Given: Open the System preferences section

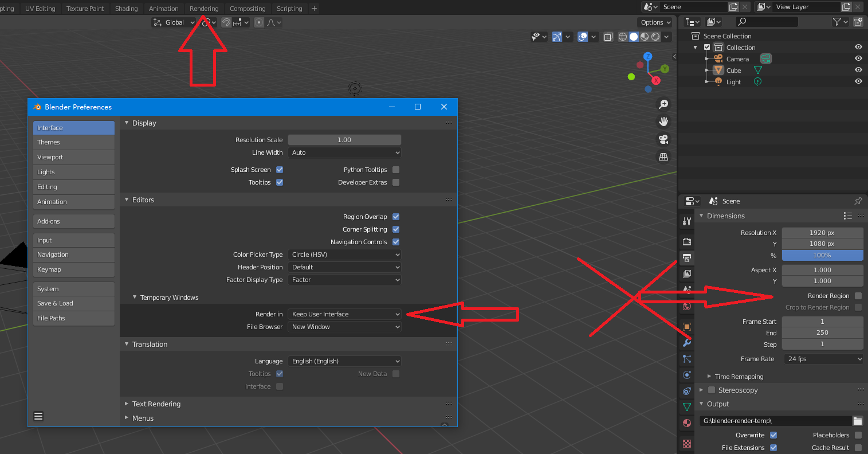Looking at the screenshot, I should pyautogui.click(x=74, y=289).
